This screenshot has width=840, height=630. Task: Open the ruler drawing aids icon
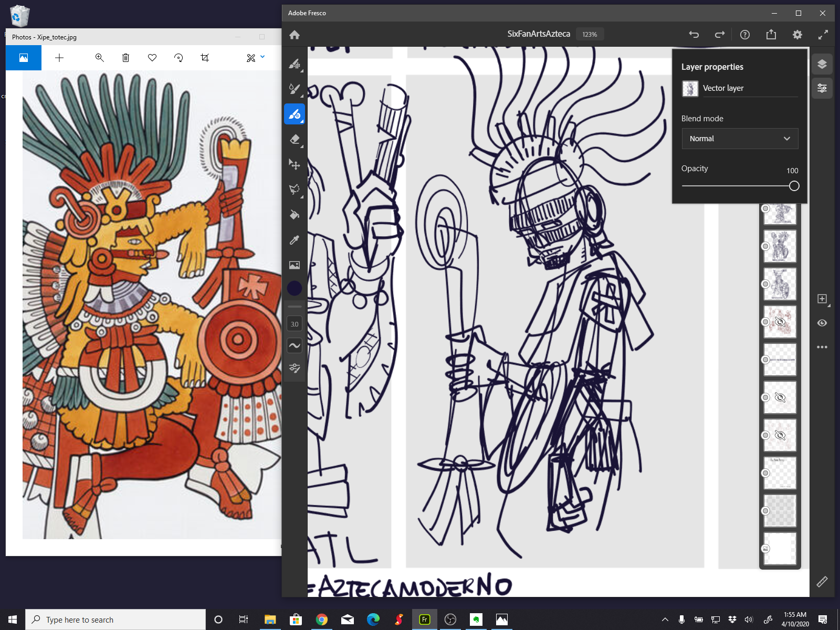click(x=822, y=581)
